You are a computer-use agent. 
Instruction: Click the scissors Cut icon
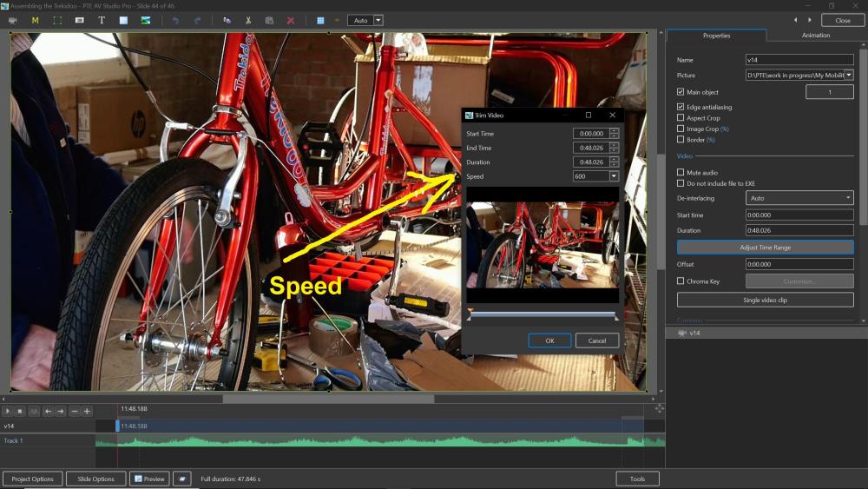[248, 20]
